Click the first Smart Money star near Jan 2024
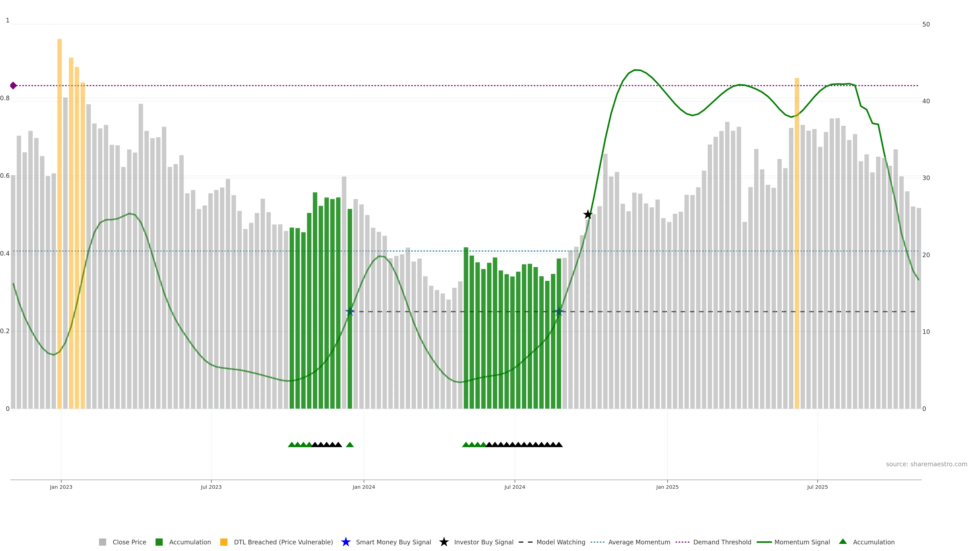Screen dimensions: 980x551 (x=350, y=312)
